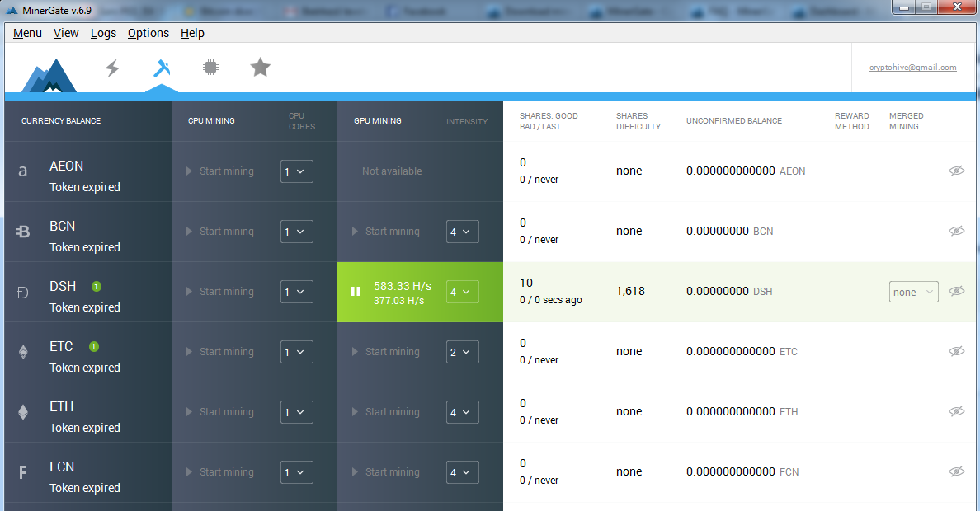Open ETH CPU cores dropdown
980x511 pixels.
pyautogui.click(x=297, y=412)
